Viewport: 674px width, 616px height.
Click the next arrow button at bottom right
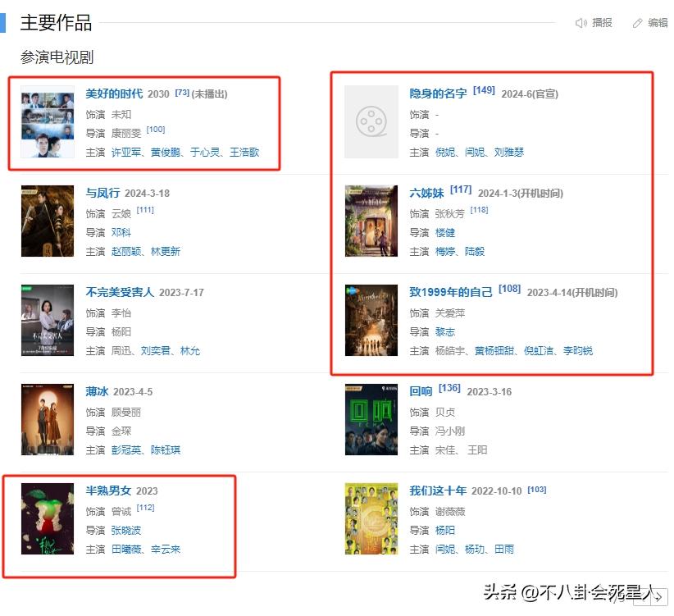pyautogui.click(x=659, y=597)
